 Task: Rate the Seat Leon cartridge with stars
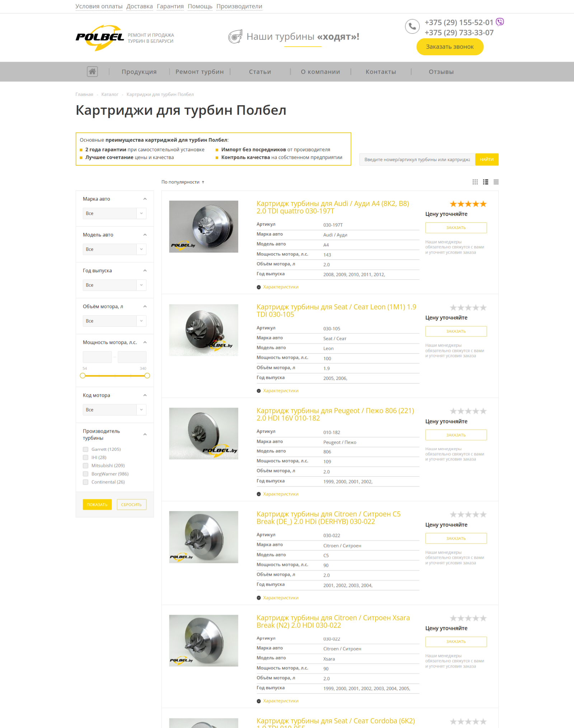[x=468, y=307]
